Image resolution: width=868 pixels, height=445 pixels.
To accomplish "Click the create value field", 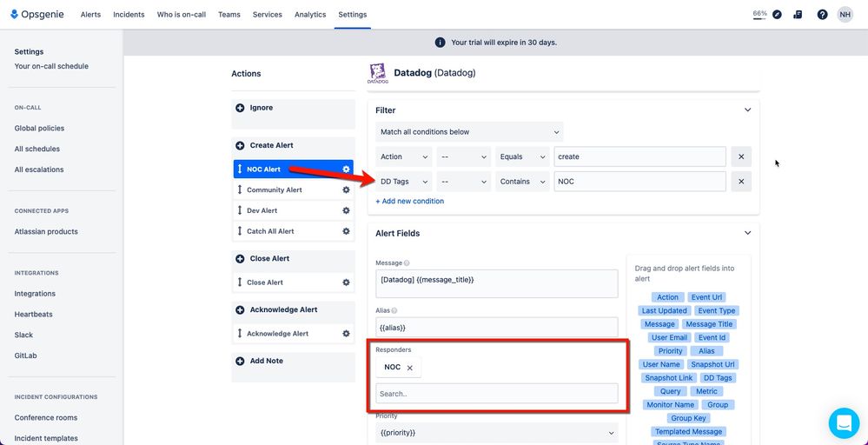I will tap(640, 156).
